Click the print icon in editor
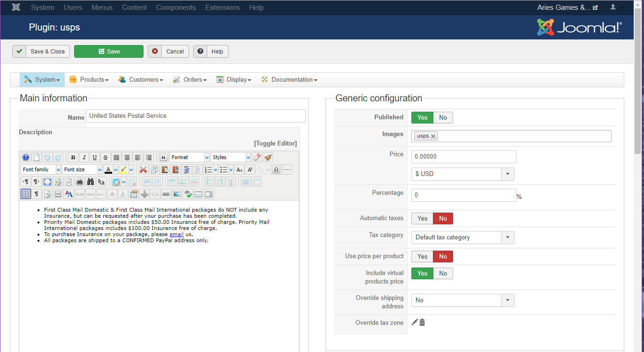 point(80,182)
